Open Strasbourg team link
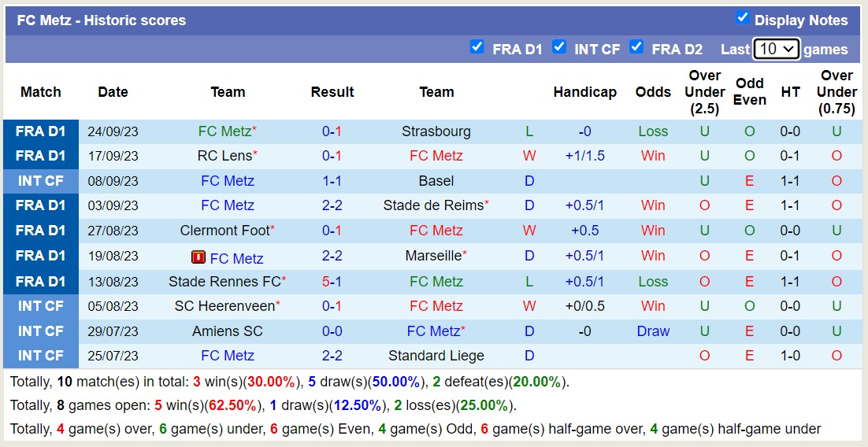Viewport: 868px width, 447px height. (x=436, y=131)
